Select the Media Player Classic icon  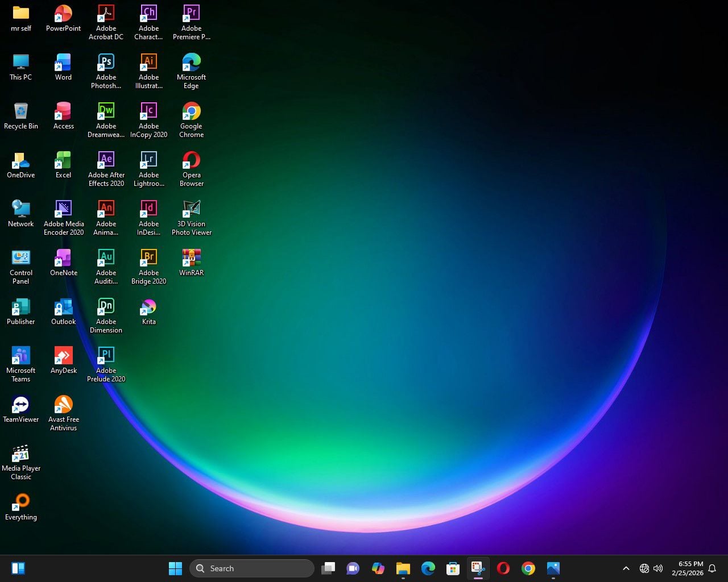[21, 462]
